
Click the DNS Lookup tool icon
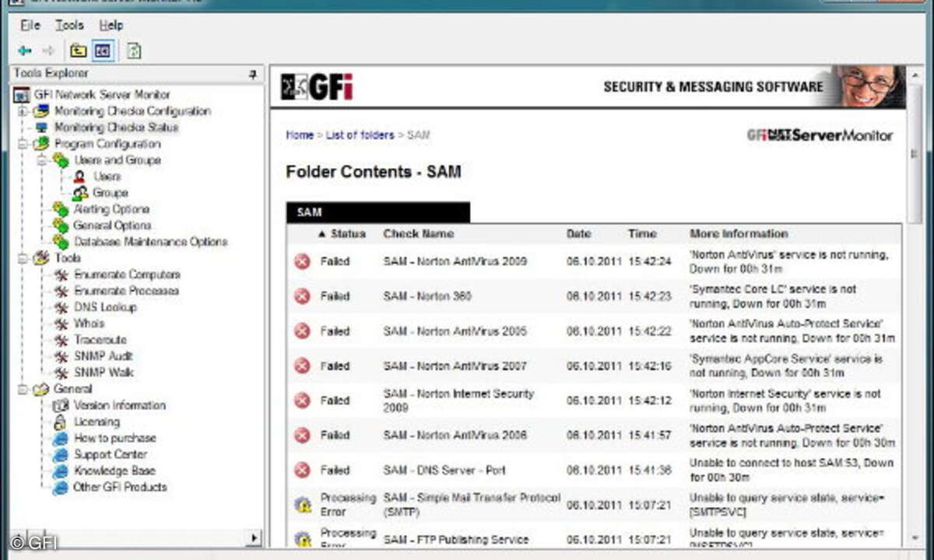tap(61, 307)
